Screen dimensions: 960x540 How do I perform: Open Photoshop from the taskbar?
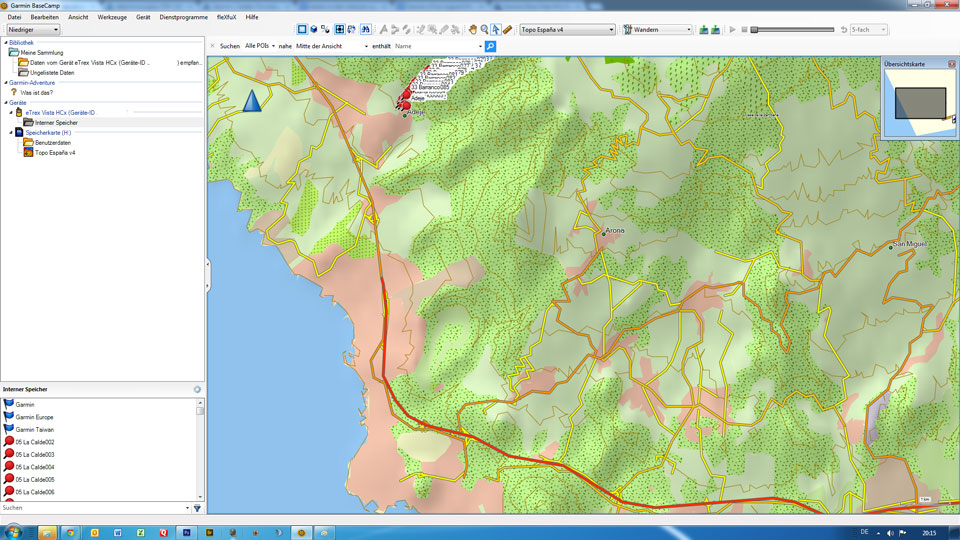[x=187, y=533]
